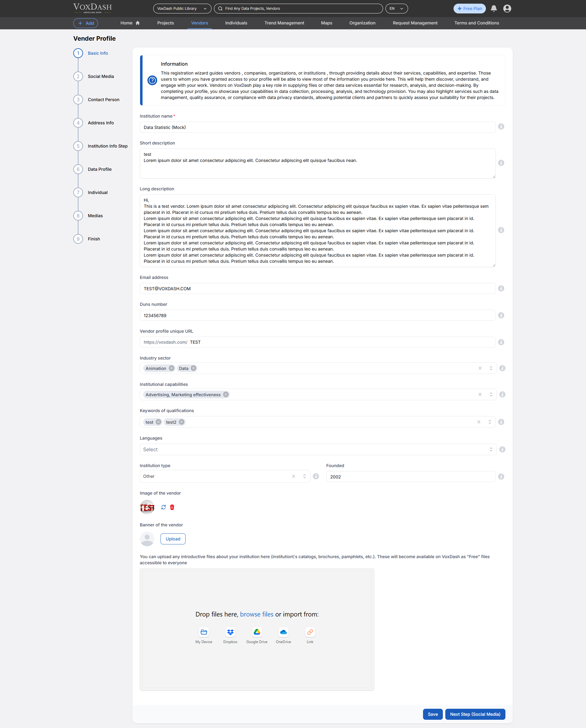Go to the Projects tab
586x728 pixels.
click(165, 23)
